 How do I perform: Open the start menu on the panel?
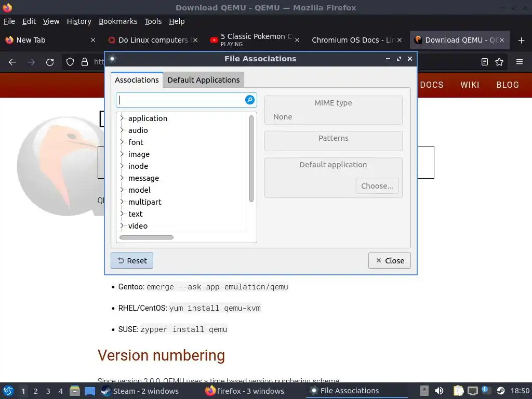pyautogui.click(x=8, y=391)
